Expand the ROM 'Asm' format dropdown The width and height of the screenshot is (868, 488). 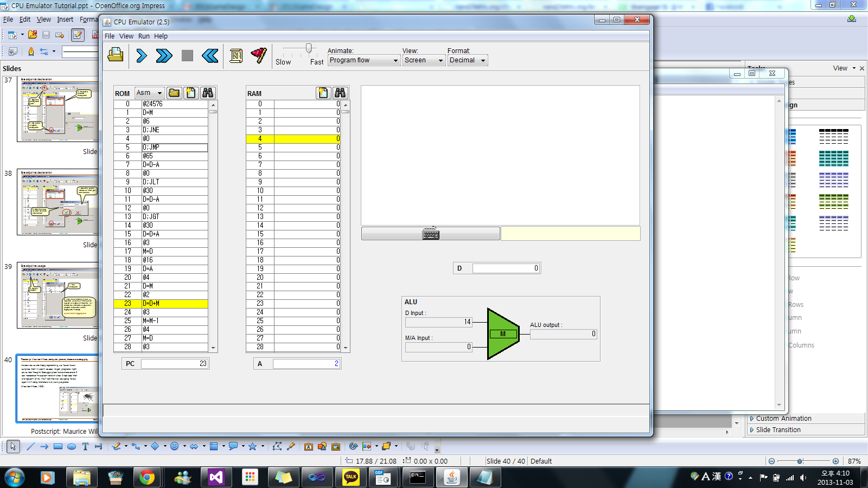(150, 93)
